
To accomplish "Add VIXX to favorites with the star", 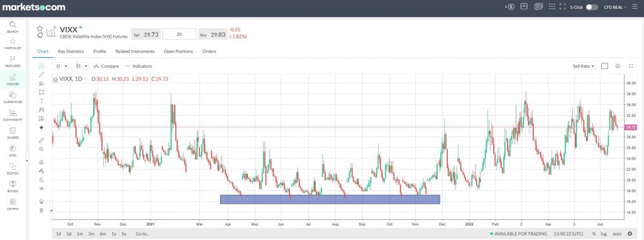I will pos(40,28).
